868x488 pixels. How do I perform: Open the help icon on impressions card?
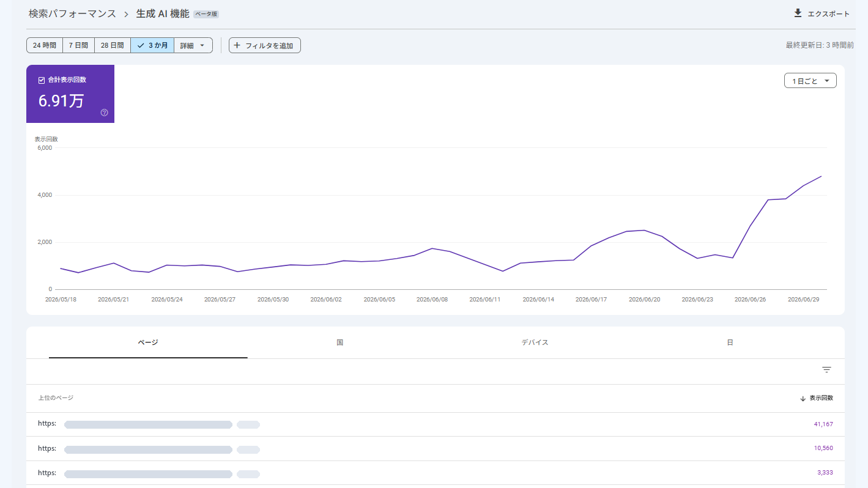[104, 113]
